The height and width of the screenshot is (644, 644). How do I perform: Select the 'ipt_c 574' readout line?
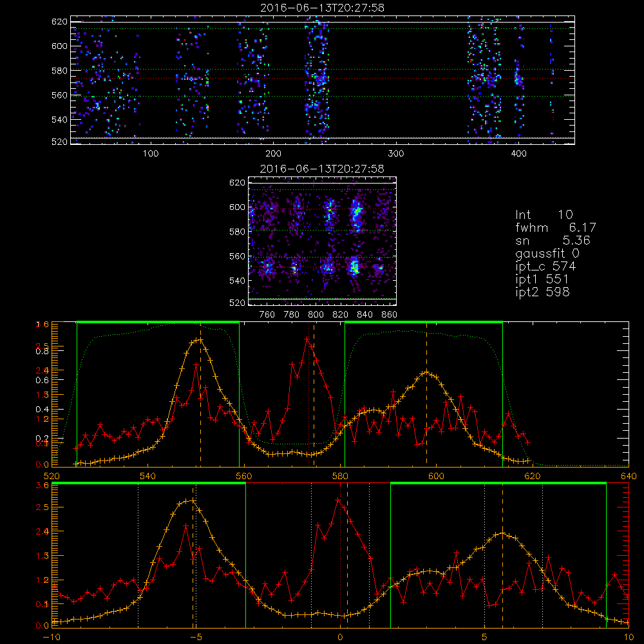546,267
